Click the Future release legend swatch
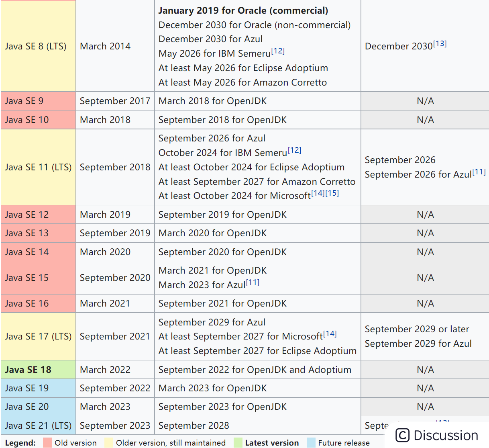The image size is (489, 448). 311,442
